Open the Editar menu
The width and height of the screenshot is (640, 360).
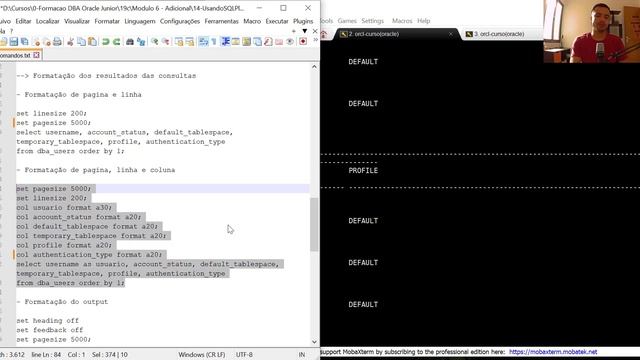(23, 21)
